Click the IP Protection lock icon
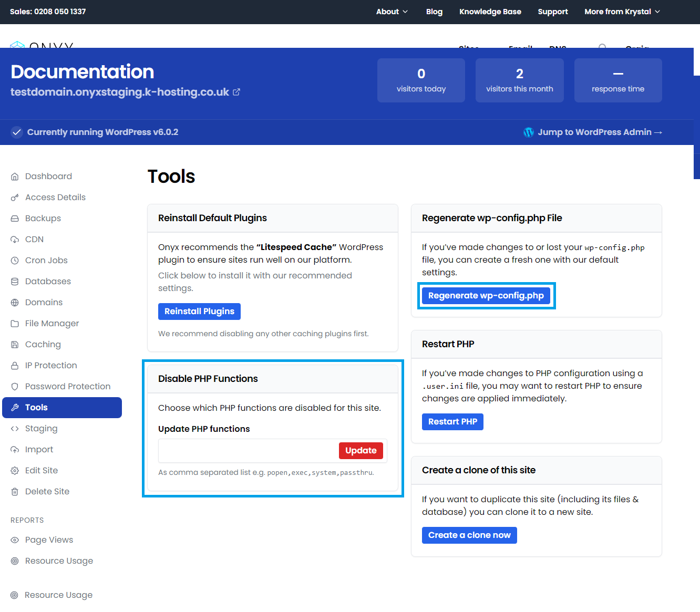Screen dimensions: 700x612 click(x=15, y=366)
